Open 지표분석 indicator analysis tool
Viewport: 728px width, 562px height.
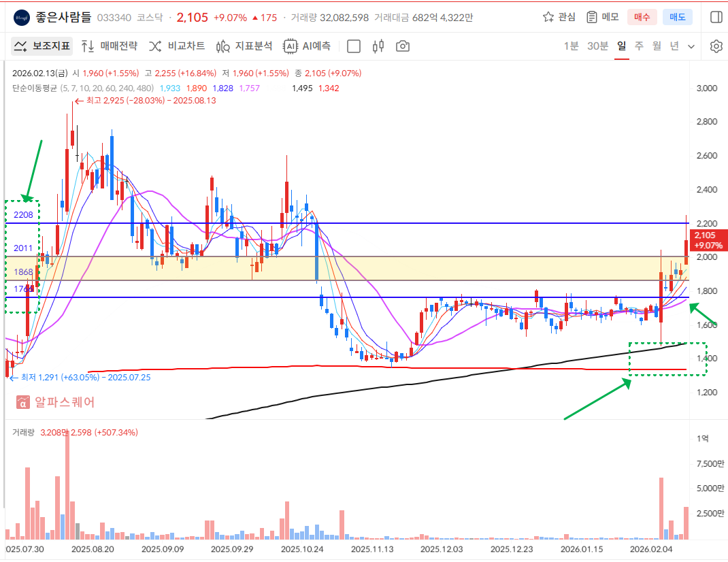pyautogui.click(x=244, y=46)
